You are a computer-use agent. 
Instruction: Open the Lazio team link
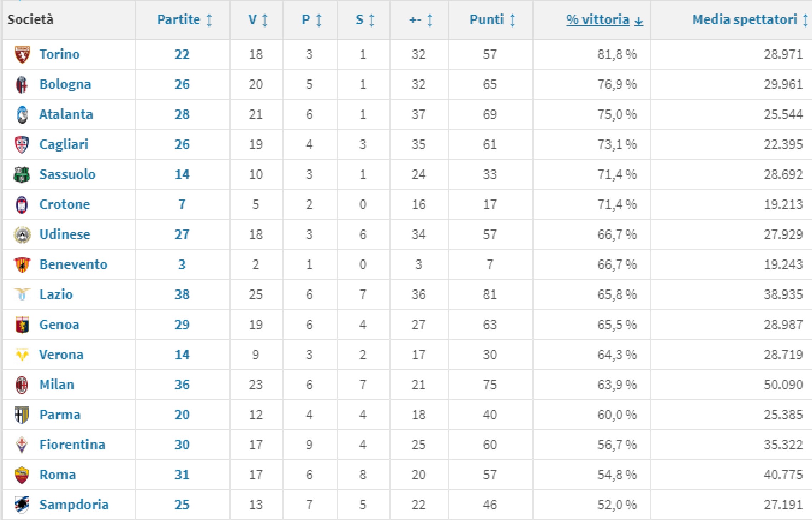point(56,294)
